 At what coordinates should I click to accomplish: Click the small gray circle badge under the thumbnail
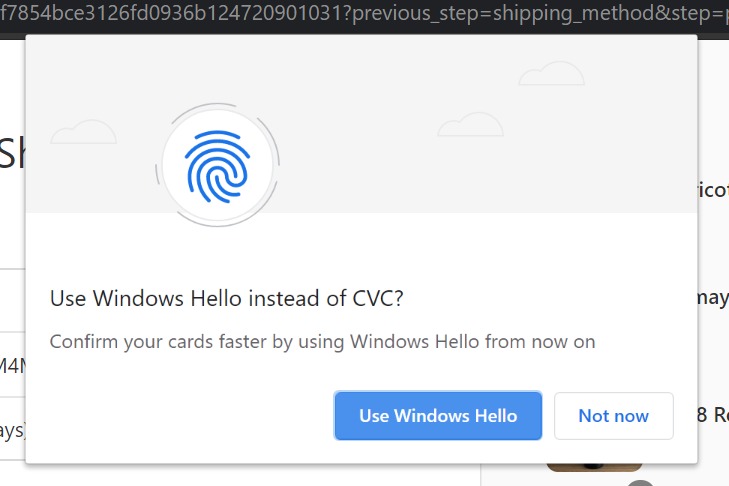(638, 482)
